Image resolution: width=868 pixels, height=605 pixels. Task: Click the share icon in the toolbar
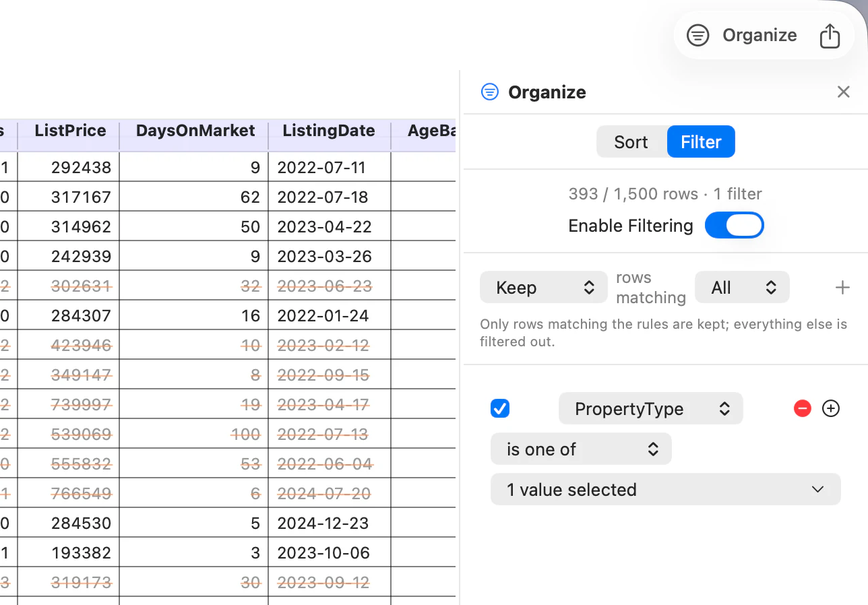[830, 36]
